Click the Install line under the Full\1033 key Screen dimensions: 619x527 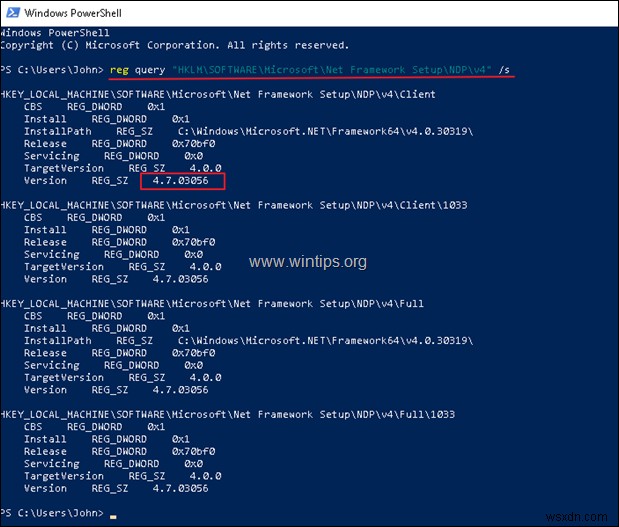tap(107, 439)
